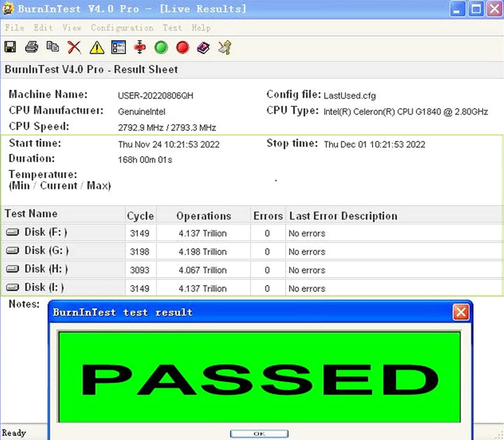
Task: Click config file value LastUsed.cfg
Action: [350, 96]
